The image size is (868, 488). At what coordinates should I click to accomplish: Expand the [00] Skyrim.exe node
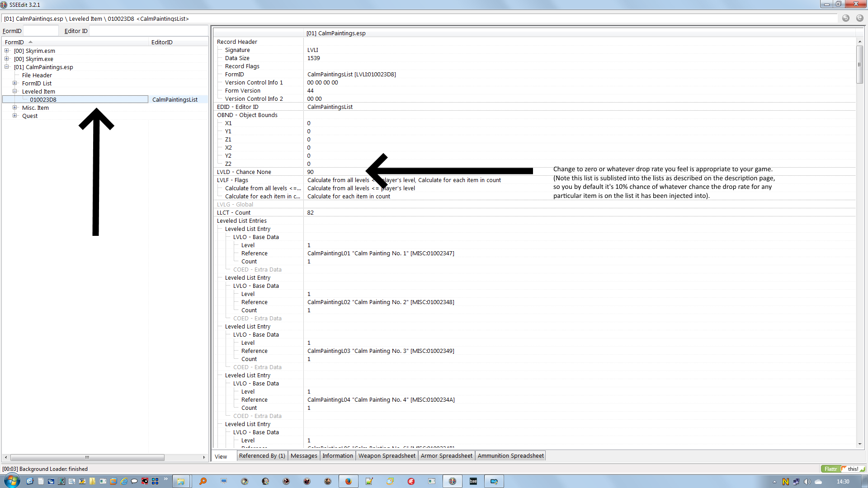[7, 59]
